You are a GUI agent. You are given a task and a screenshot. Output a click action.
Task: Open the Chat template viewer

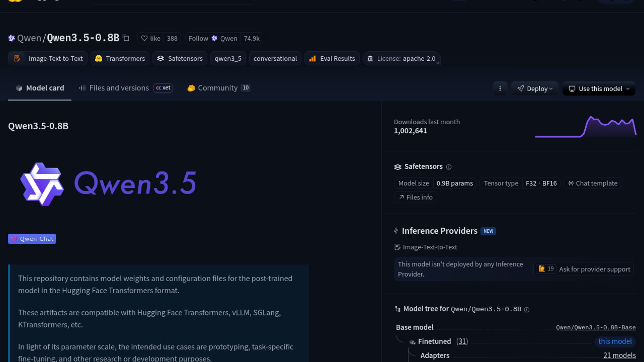click(x=593, y=183)
